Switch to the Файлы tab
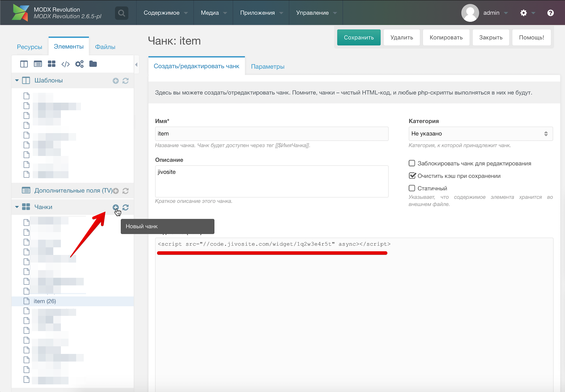The width and height of the screenshot is (565, 392). pyautogui.click(x=105, y=47)
